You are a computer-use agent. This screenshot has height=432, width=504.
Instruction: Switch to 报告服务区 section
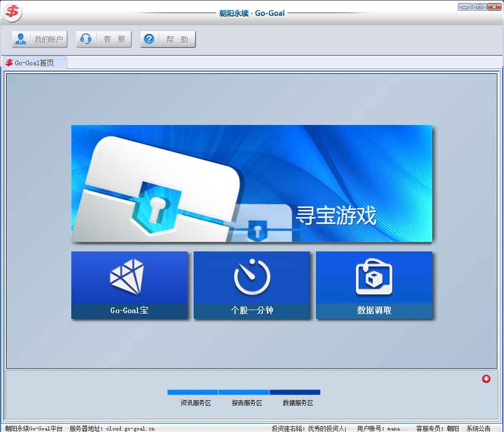[247, 403]
